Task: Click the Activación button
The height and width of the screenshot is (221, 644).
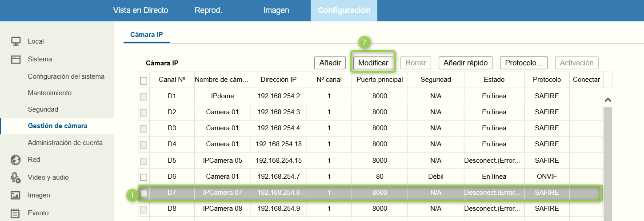Action: click(x=576, y=63)
